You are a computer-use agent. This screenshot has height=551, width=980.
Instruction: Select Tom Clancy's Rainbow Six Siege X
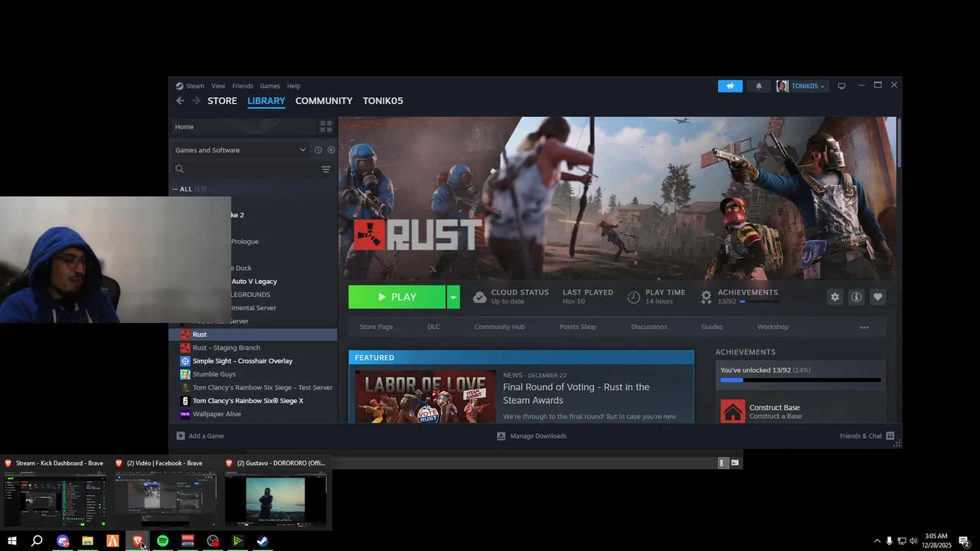click(x=248, y=400)
